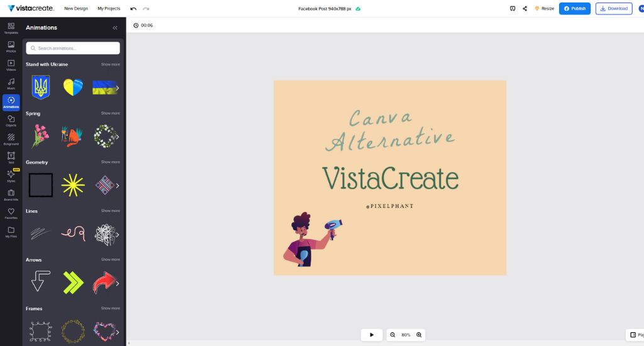
Task: Click the 80% zoom level value
Action: click(x=406, y=335)
